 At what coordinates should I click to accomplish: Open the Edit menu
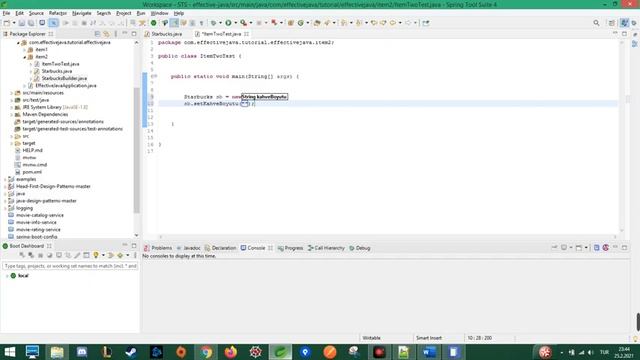[19, 13]
